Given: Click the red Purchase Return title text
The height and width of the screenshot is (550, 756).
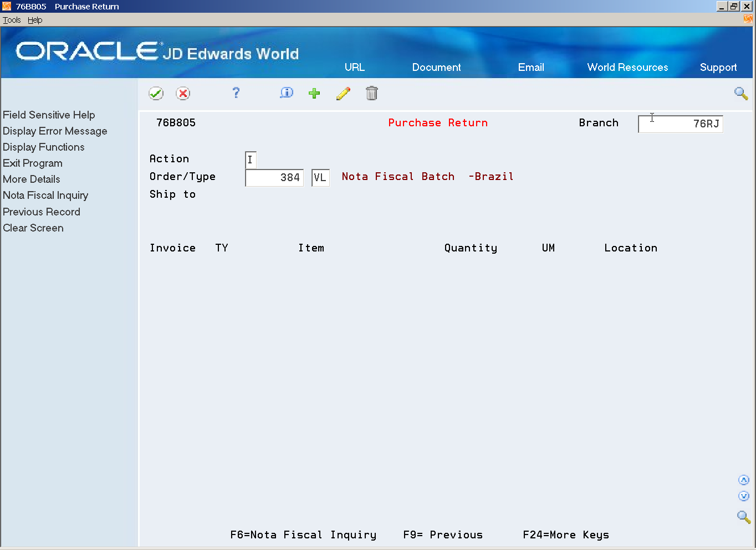Looking at the screenshot, I should click(x=438, y=122).
